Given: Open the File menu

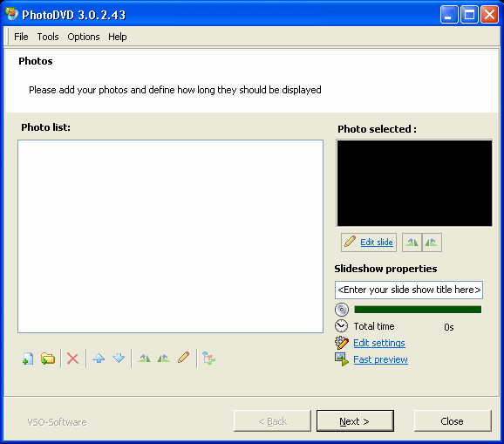Looking at the screenshot, I should click(x=21, y=37).
